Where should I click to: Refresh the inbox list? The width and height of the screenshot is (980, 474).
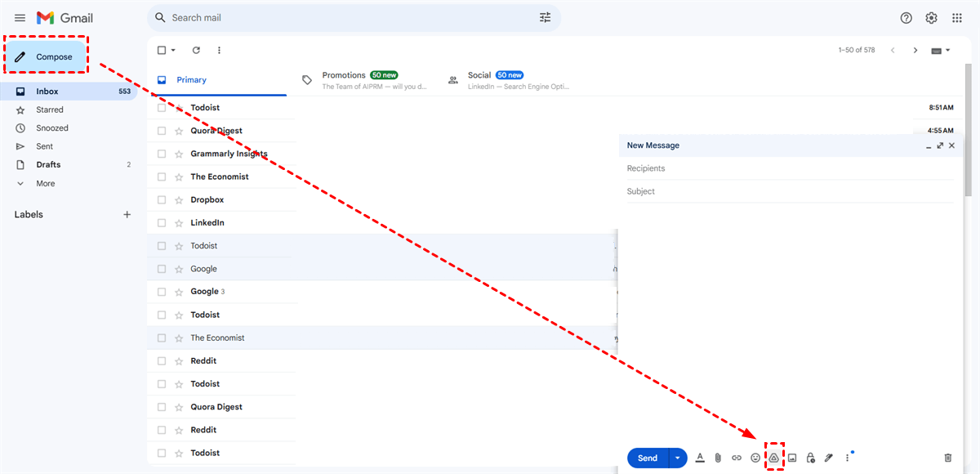(x=196, y=50)
